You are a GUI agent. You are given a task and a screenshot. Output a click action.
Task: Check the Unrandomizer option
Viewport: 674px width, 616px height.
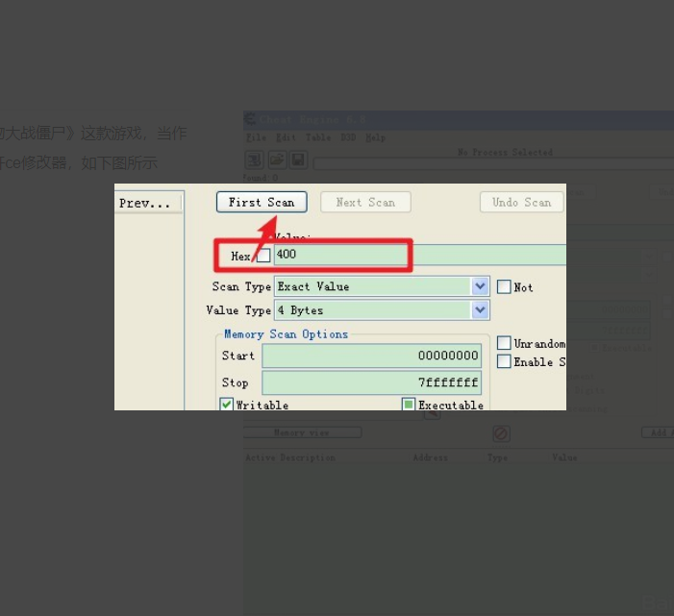[x=504, y=343]
